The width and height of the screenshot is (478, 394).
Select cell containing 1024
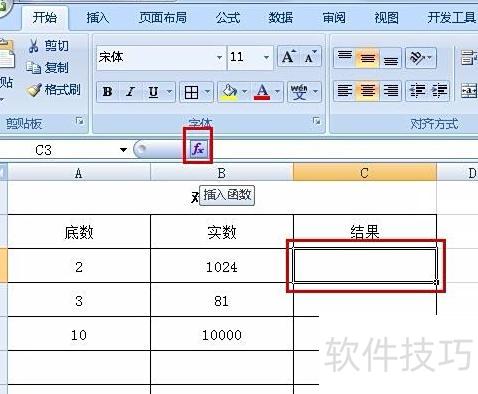point(222,267)
